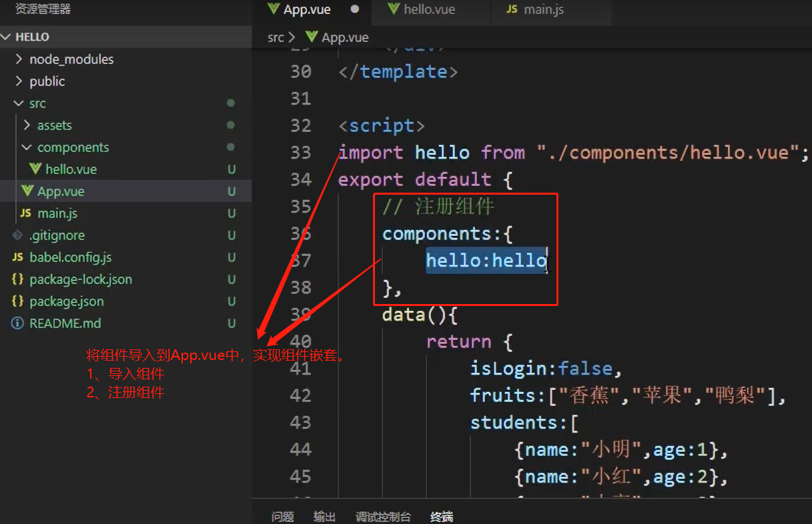This screenshot has width=812, height=524.
Task: Click the src breadcrumb segment
Action: coord(276,37)
